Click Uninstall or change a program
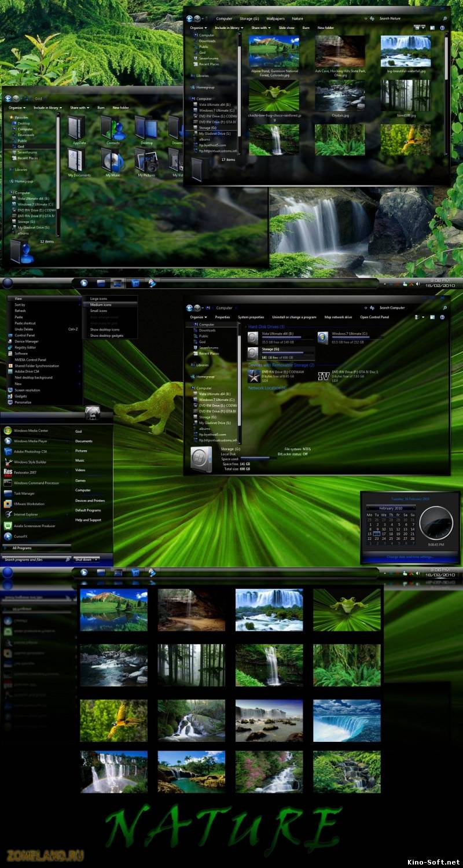 pos(294,317)
